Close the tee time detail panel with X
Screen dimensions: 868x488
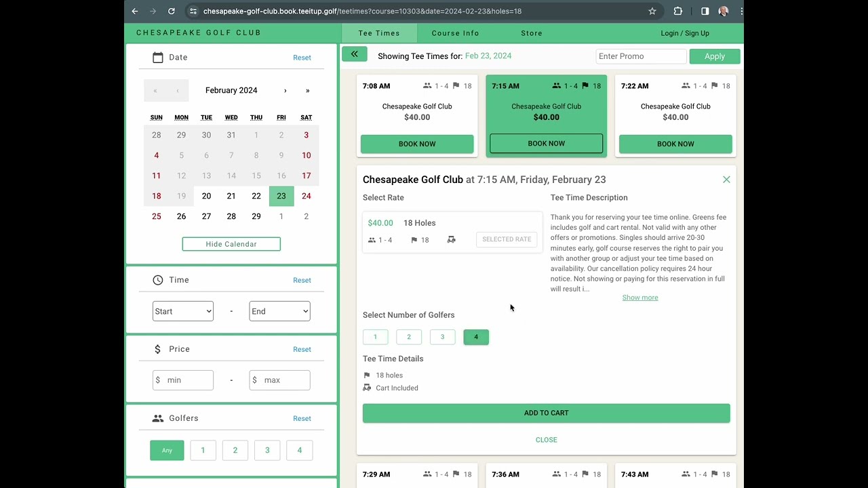coord(726,180)
